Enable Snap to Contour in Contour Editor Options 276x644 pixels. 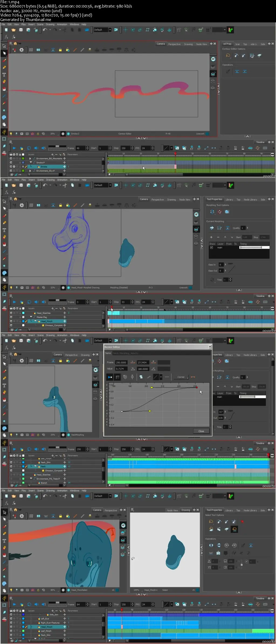tap(236, 56)
